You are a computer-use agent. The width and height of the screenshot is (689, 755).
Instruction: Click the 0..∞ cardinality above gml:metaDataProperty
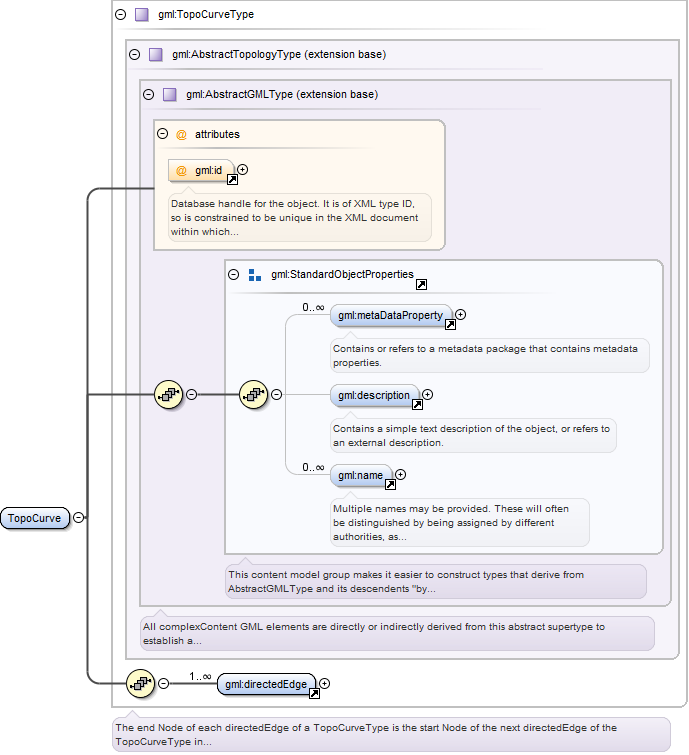[x=313, y=307]
